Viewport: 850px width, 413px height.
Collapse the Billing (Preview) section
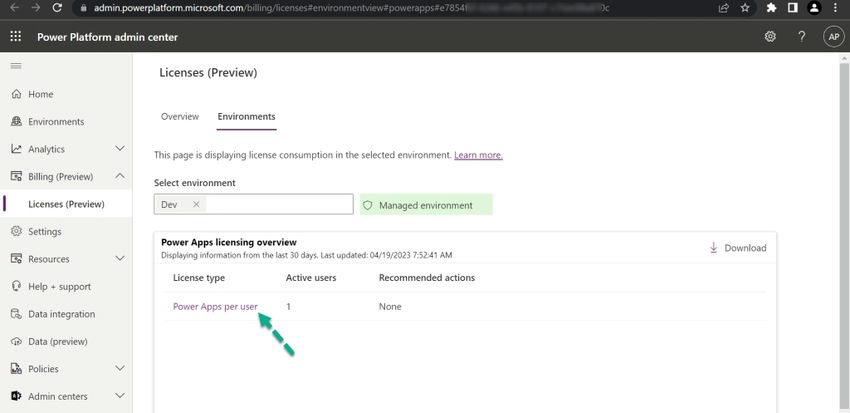(120, 177)
